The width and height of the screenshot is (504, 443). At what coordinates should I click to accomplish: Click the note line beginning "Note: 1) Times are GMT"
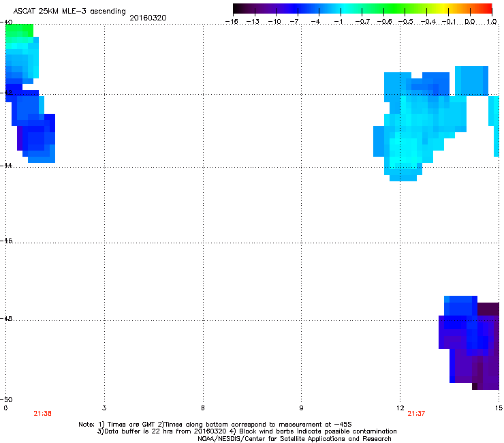(x=215, y=425)
